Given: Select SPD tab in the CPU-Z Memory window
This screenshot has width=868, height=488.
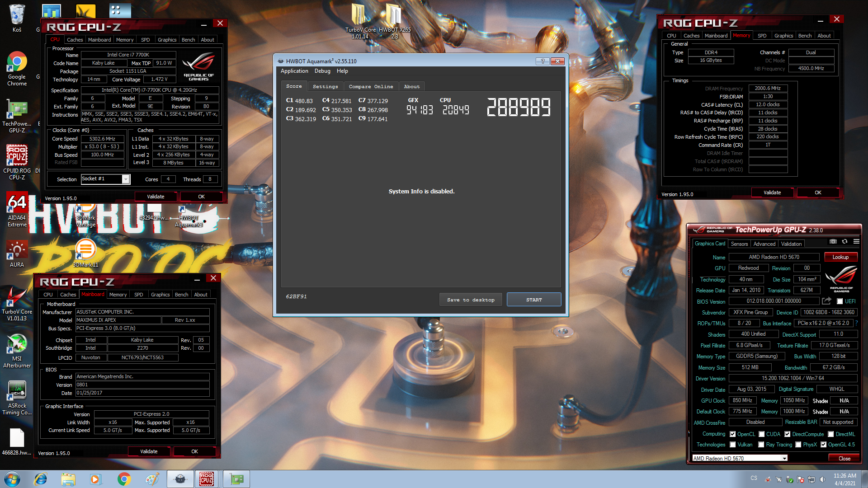Looking at the screenshot, I should (x=762, y=36).
